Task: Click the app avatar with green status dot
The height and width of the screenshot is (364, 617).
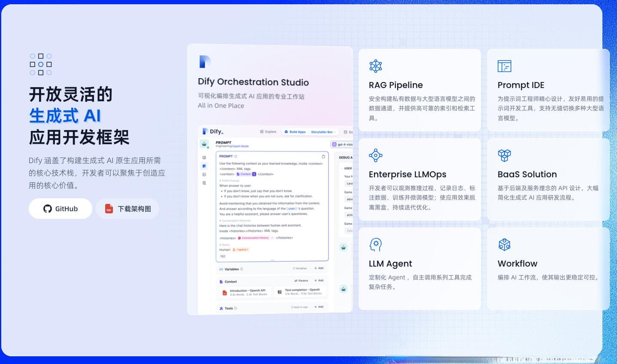Action: (x=204, y=143)
